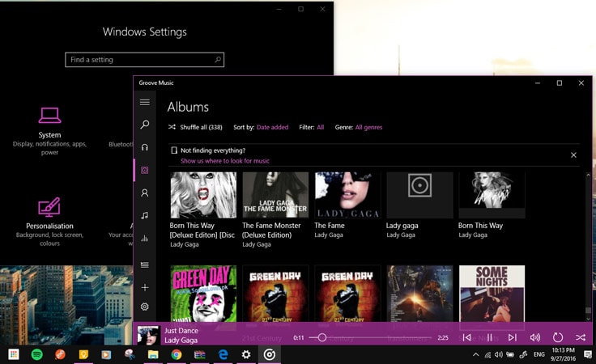Open the Genre All genres dropdown

click(x=368, y=127)
